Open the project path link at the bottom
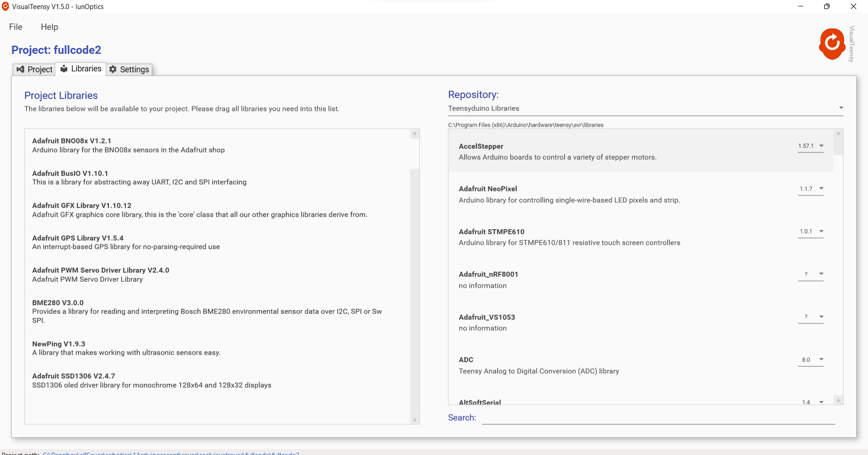868x455 pixels. pyautogui.click(x=171, y=453)
